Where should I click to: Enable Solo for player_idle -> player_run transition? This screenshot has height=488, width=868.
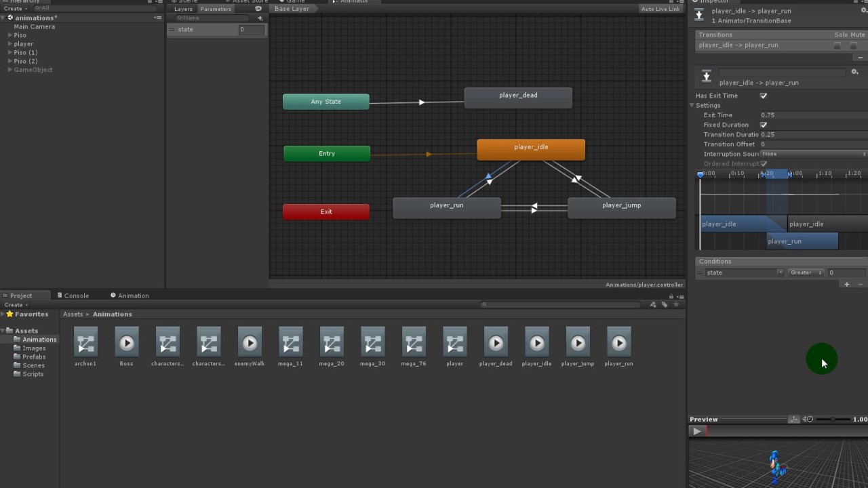837,45
